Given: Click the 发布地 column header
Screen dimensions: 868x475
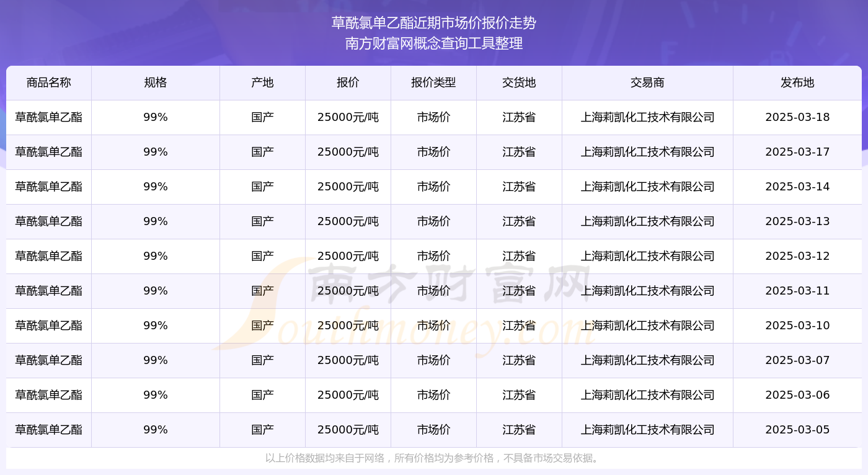Looking at the screenshot, I should click(x=797, y=82).
